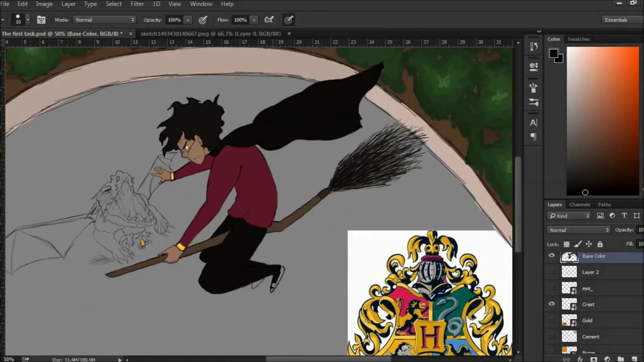Create new adjustment layer icon
The height and width of the screenshot is (362, 644).
pos(607,359)
